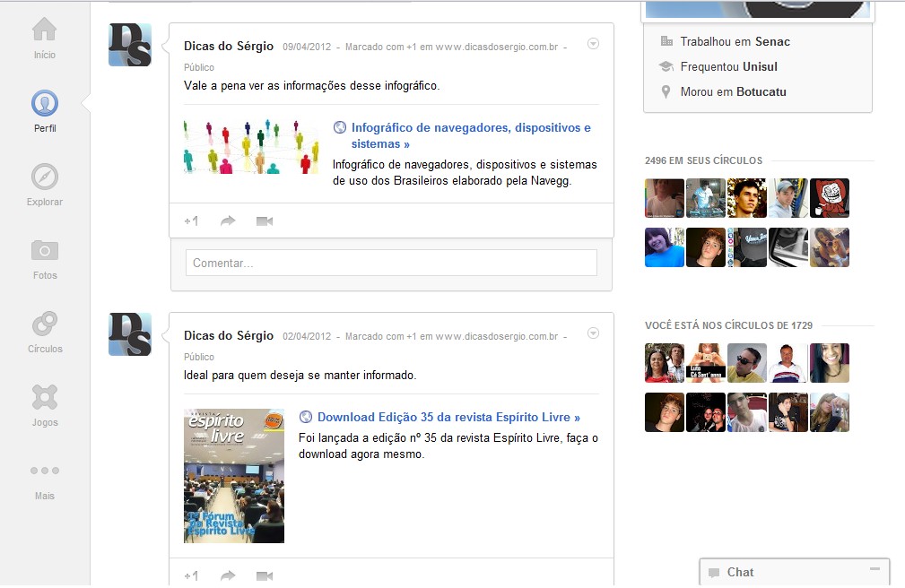Open the Espírito Livre magazine cover thumbnail
Image resolution: width=905 pixels, height=588 pixels.
click(x=234, y=475)
